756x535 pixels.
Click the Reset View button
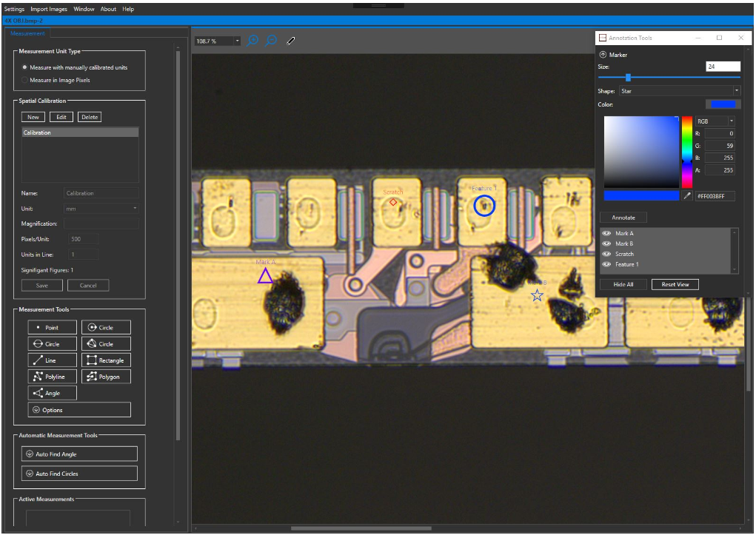pyautogui.click(x=675, y=284)
